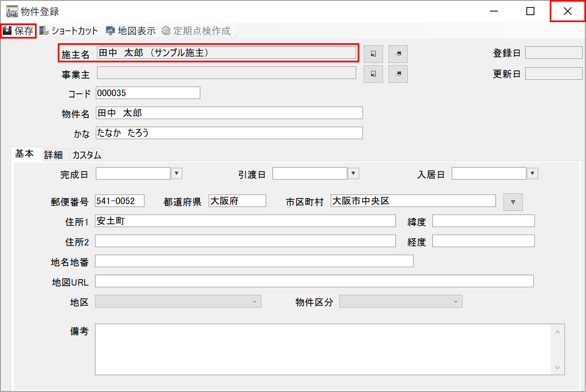Click the 備考 scrollbar down arrow
The height and width of the screenshot is (392, 586).
(557, 367)
